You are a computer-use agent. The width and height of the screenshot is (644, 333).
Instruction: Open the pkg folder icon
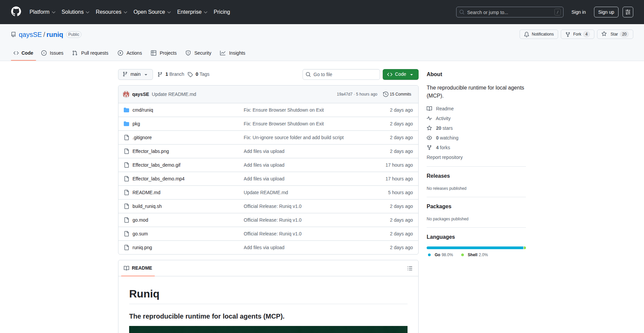(x=126, y=124)
